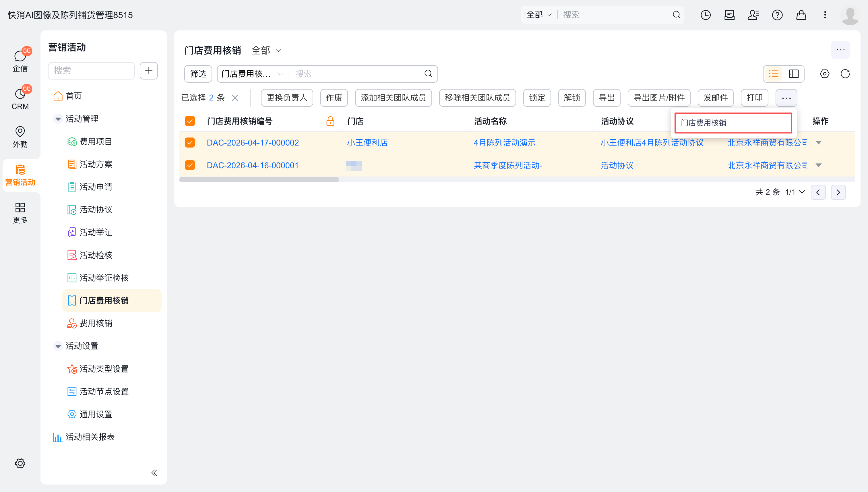Viewport: 868px width, 492px height.
Task: Open the 外勤 location icon
Action: coord(20,137)
